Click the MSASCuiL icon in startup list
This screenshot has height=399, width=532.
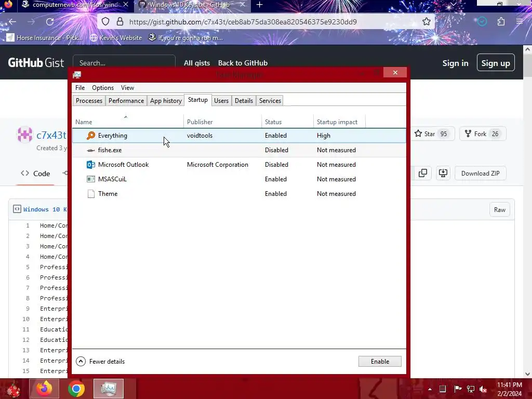tap(90, 179)
